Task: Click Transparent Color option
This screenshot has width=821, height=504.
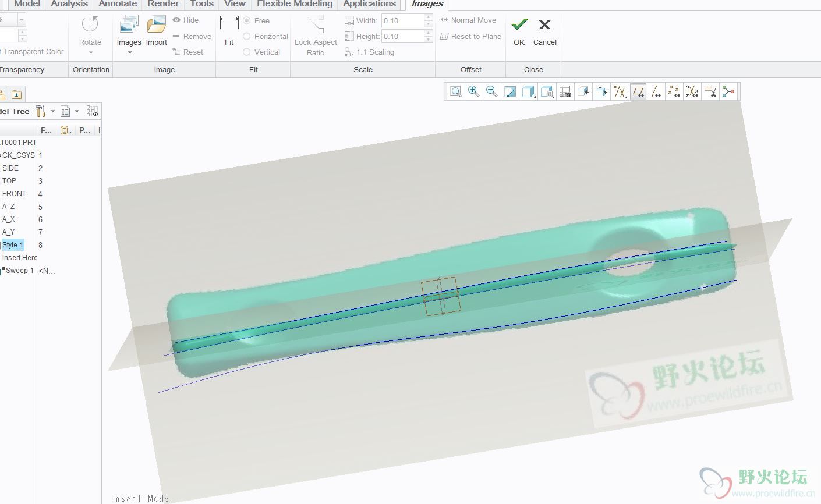Action: coord(32,51)
